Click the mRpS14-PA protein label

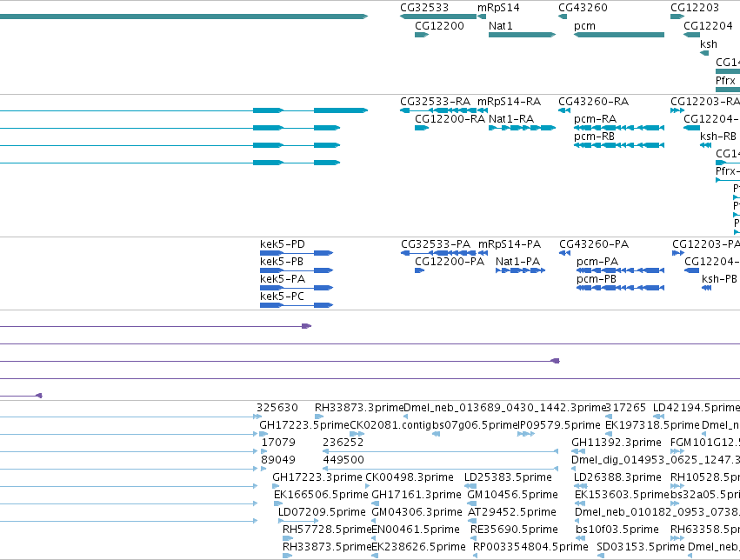coord(510,244)
